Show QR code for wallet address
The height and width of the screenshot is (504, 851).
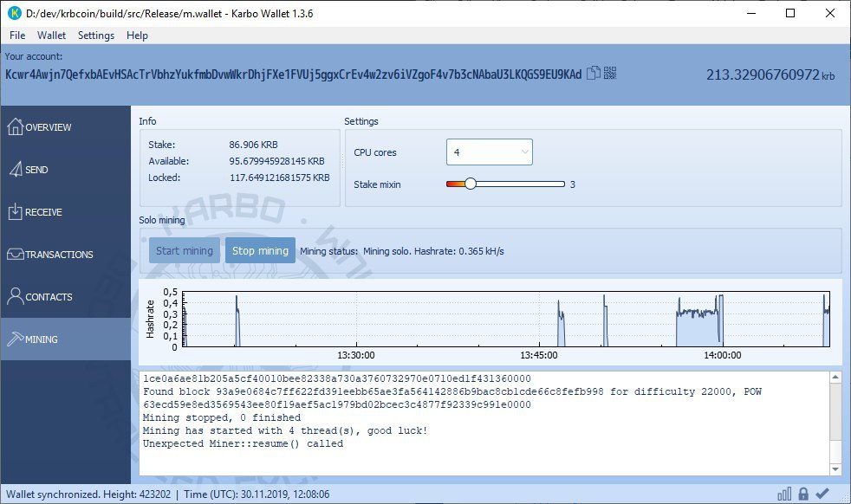610,73
